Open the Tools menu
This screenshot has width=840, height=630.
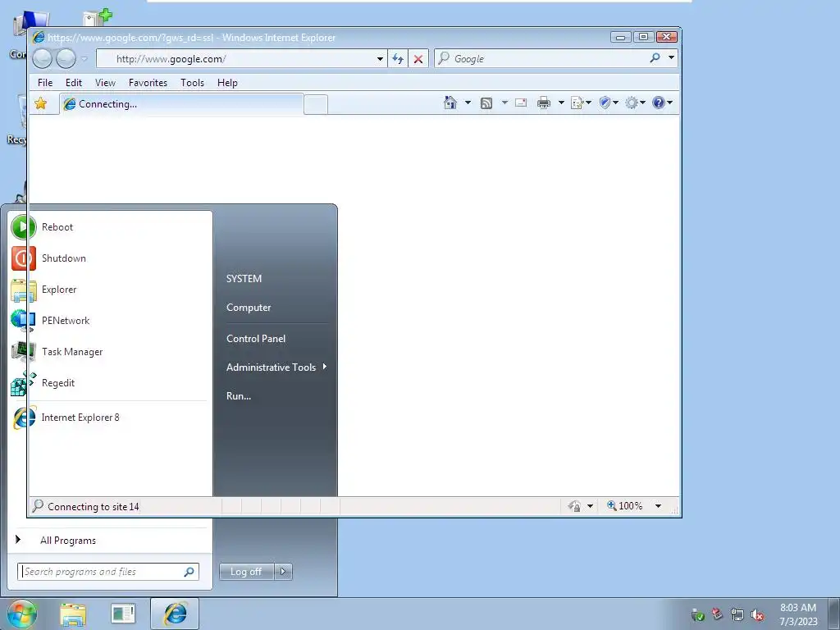192,83
